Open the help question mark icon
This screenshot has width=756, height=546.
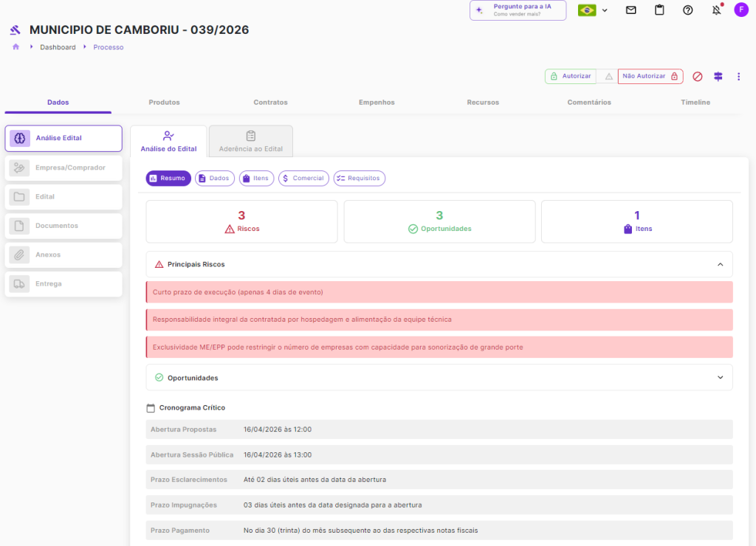pyautogui.click(x=687, y=10)
